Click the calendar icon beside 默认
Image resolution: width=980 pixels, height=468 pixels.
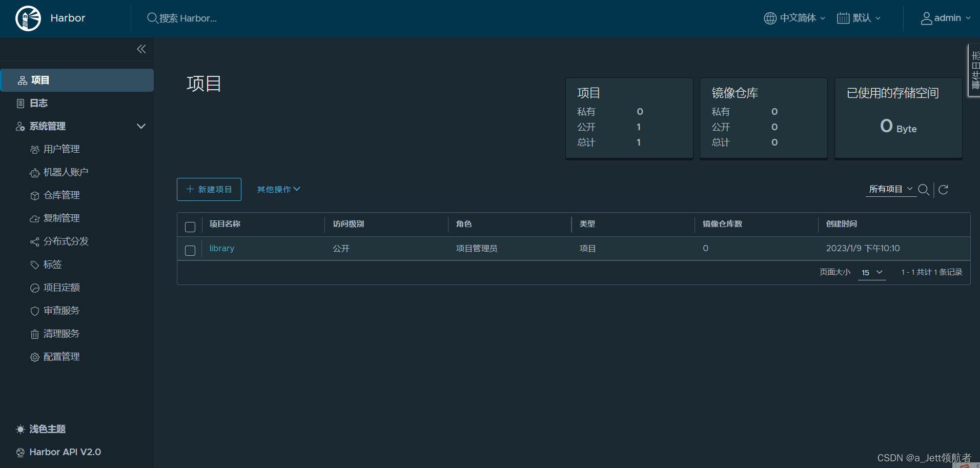coord(843,18)
